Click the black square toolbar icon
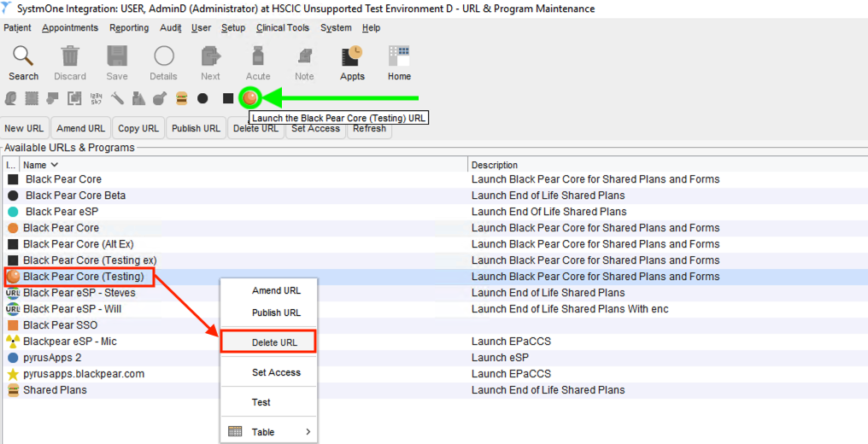 pyautogui.click(x=228, y=98)
